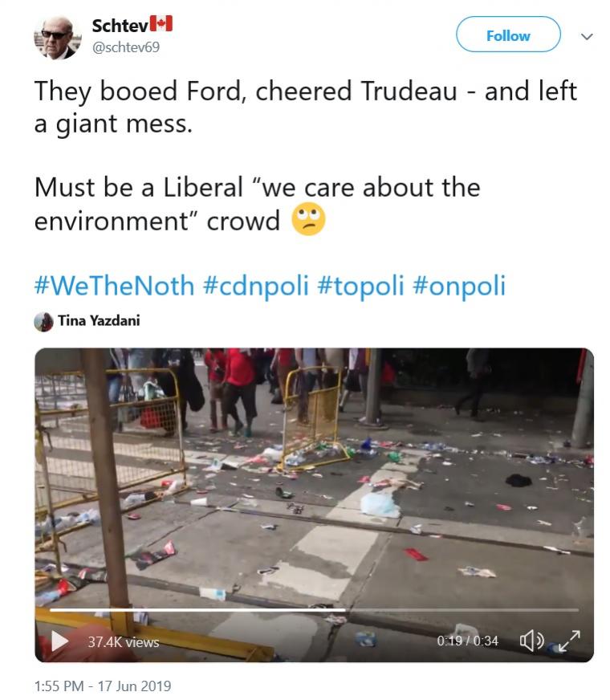
Task: Click the @schtev69 handle
Action: pos(126,47)
